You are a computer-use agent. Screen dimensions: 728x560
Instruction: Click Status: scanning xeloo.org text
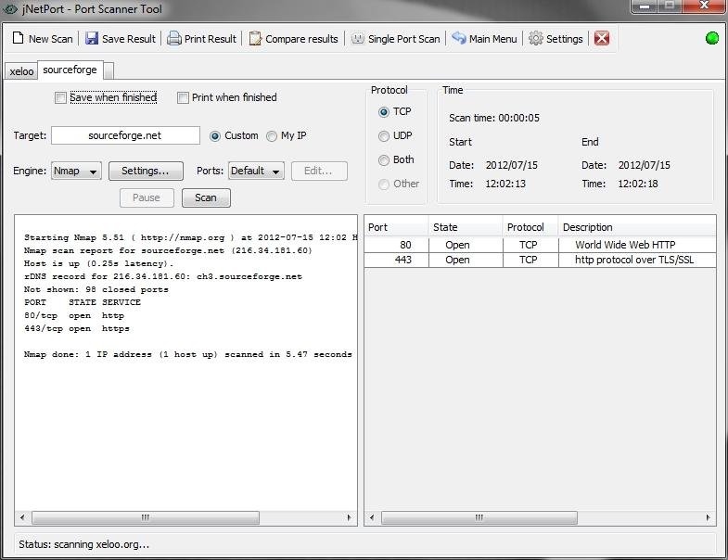coord(84,544)
